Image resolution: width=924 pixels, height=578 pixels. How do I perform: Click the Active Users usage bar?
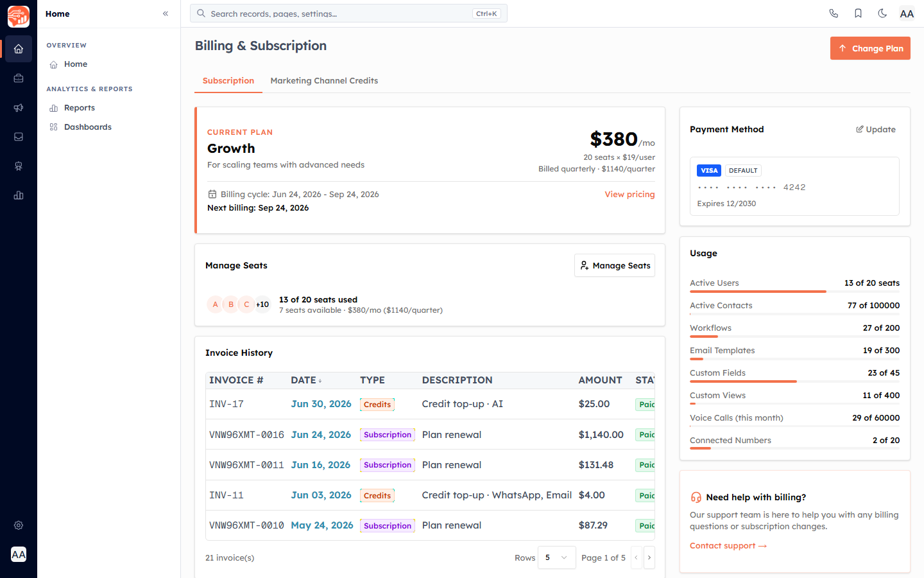point(794,292)
